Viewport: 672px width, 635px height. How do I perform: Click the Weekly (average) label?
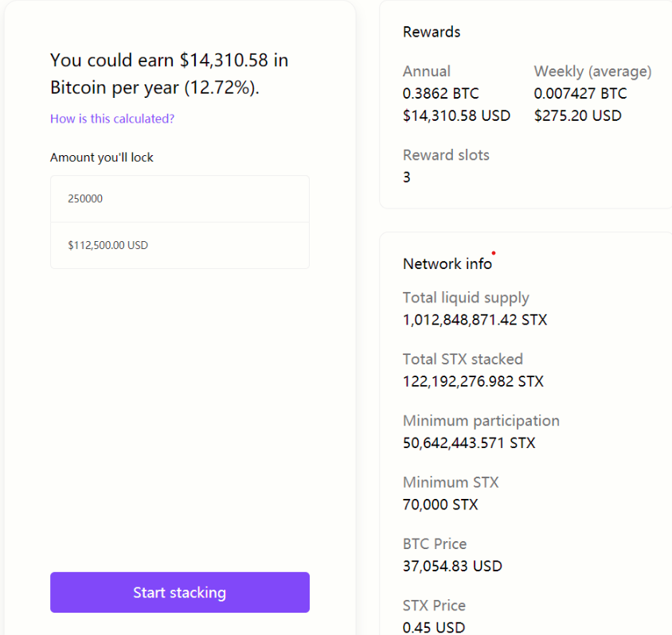pyautogui.click(x=592, y=72)
